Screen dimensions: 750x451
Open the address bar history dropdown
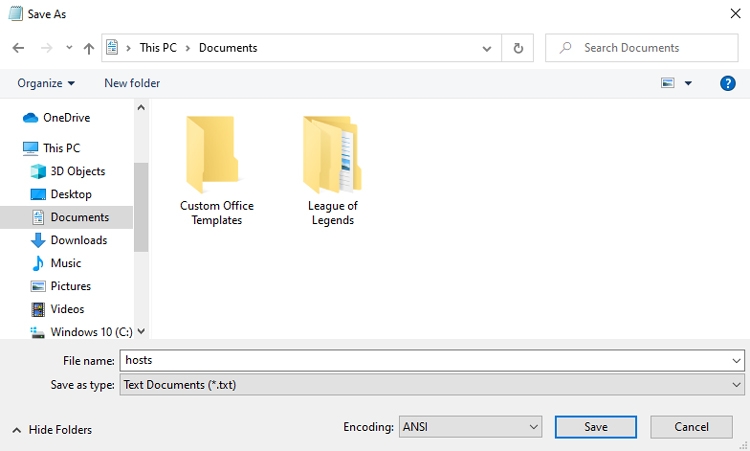pos(487,48)
